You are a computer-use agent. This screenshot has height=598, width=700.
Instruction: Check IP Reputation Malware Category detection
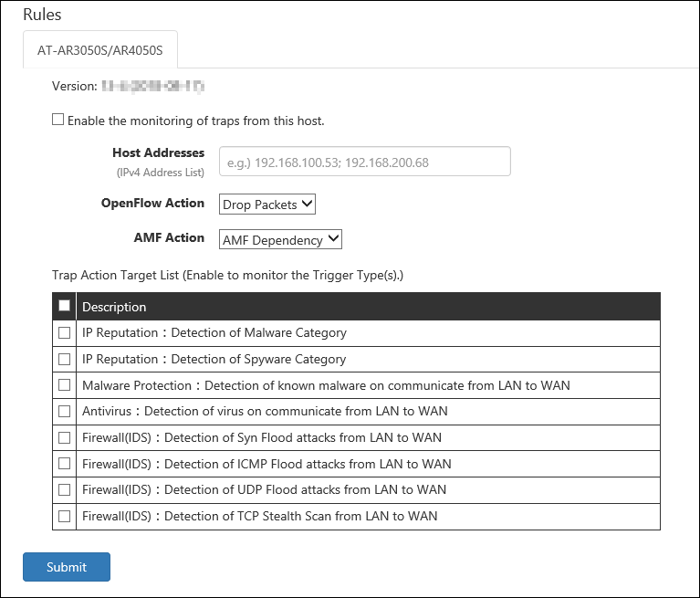pyautogui.click(x=65, y=333)
